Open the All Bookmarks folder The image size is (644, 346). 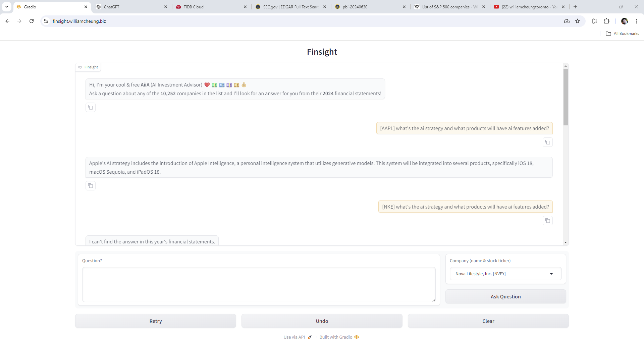[623, 34]
